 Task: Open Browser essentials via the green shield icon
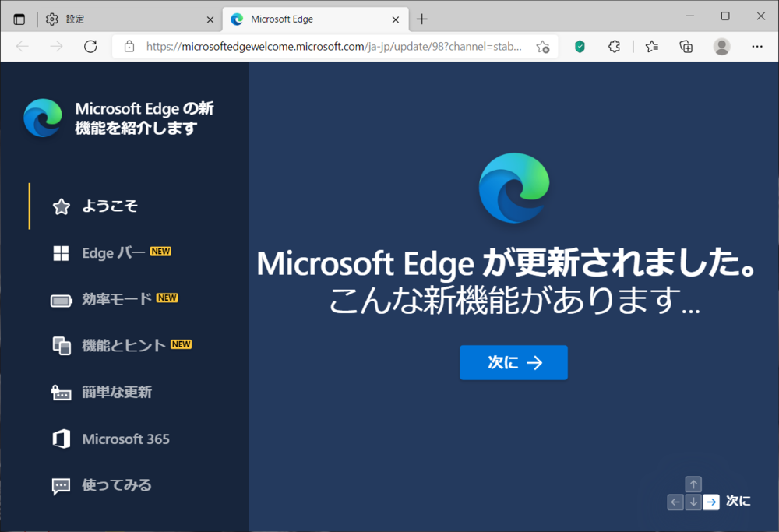[x=580, y=46]
